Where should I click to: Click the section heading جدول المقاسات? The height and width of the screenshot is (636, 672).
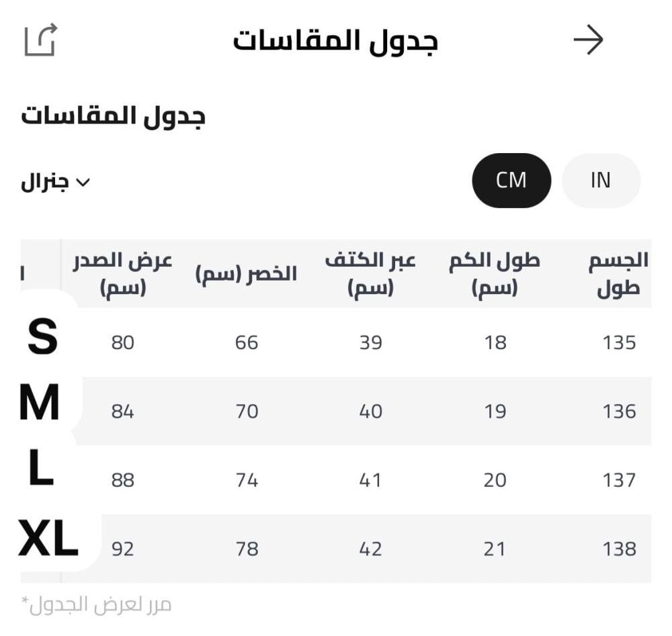pos(113,116)
